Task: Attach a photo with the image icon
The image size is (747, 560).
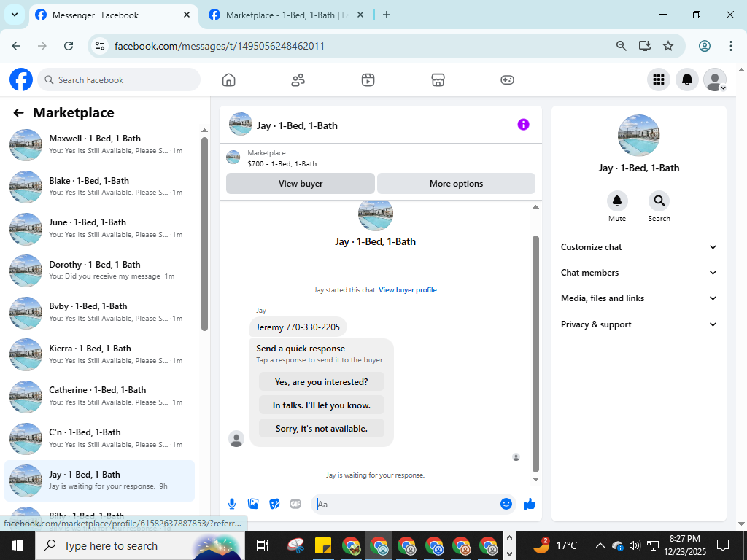Action: coord(253,504)
